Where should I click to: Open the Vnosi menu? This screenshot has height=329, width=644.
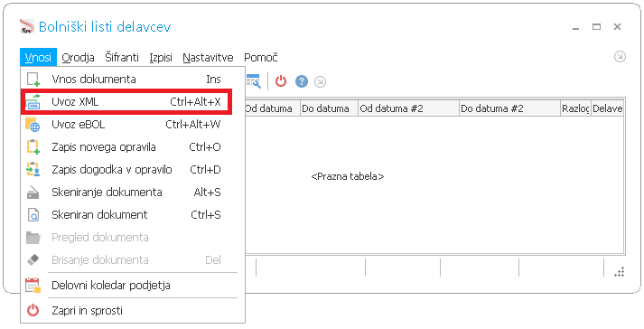click(x=38, y=58)
